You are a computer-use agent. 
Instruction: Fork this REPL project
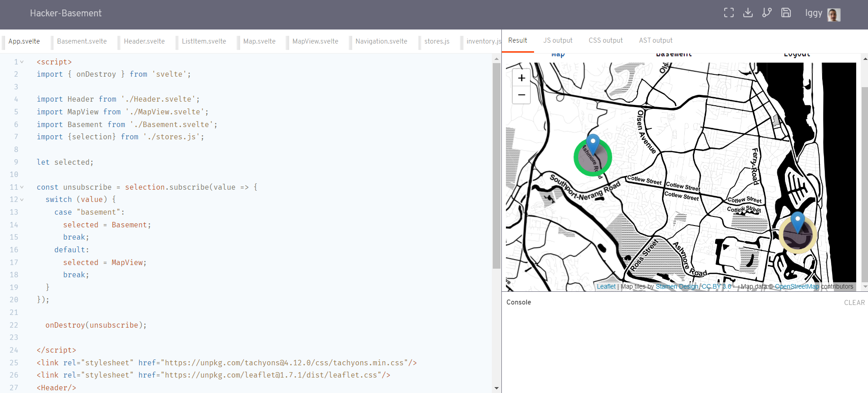coord(767,13)
